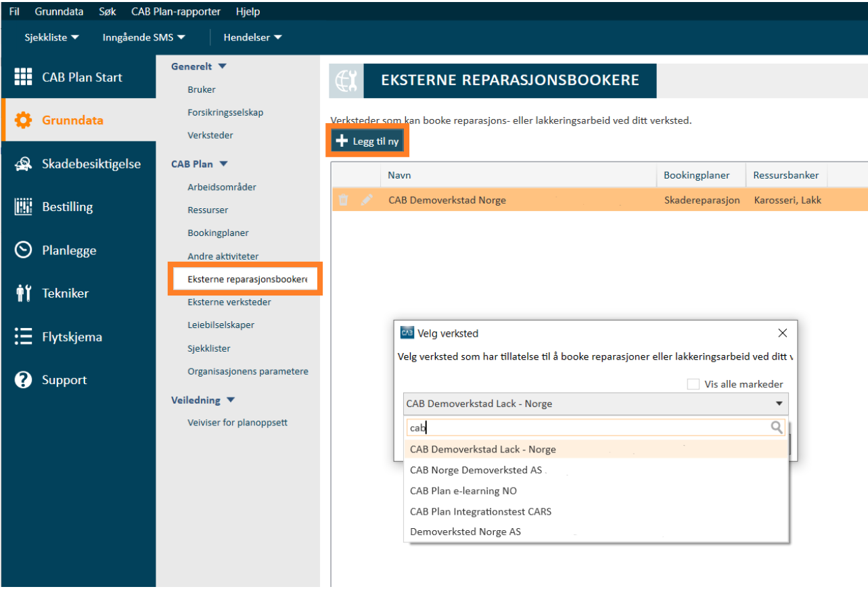Click the Legg til ny button

pos(368,141)
